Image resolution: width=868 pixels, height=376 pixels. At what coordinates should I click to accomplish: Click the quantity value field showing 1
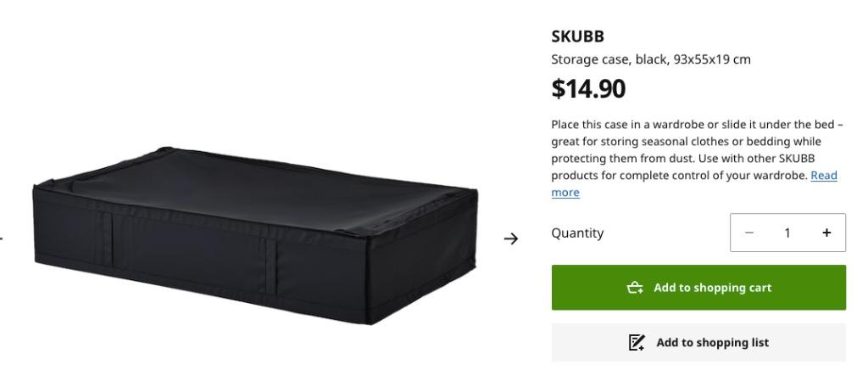click(787, 233)
